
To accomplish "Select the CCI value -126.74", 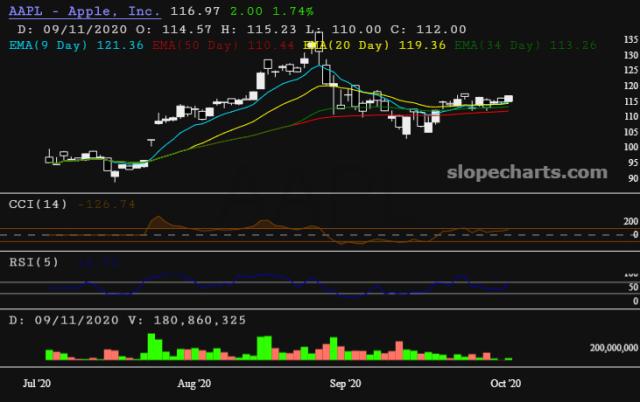I will point(106,204).
